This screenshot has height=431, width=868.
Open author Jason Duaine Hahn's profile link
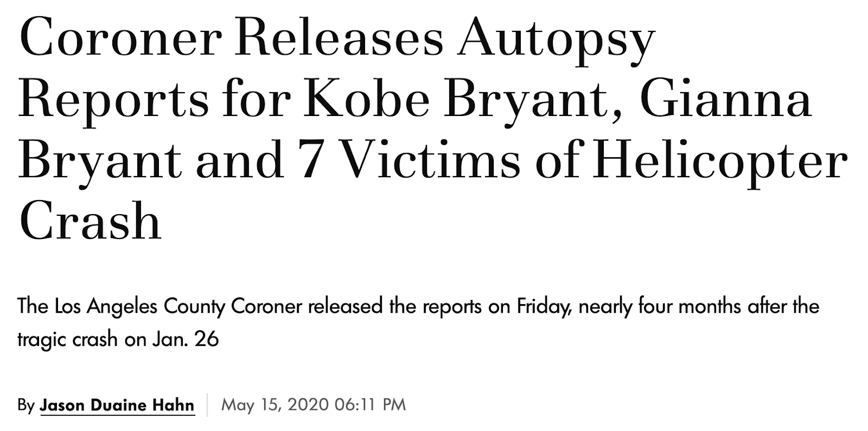pyautogui.click(x=117, y=405)
